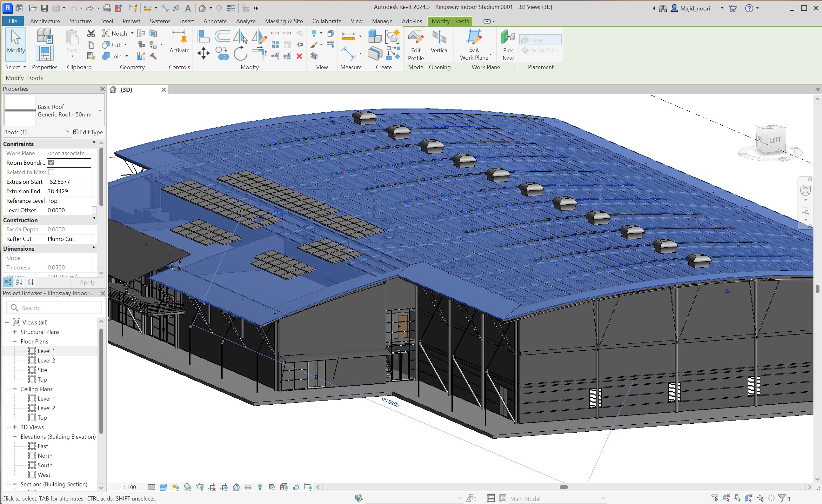Click the Edit Profile tool icon
This screenshot has width=822, height=504.
(x=415, y=37)
